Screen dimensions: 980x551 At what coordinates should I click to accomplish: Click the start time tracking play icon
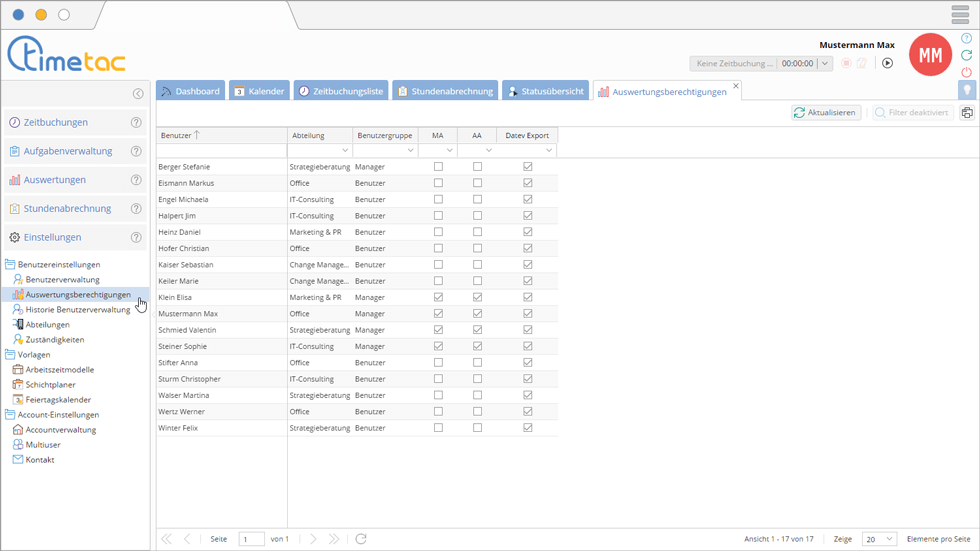point(887,63)
